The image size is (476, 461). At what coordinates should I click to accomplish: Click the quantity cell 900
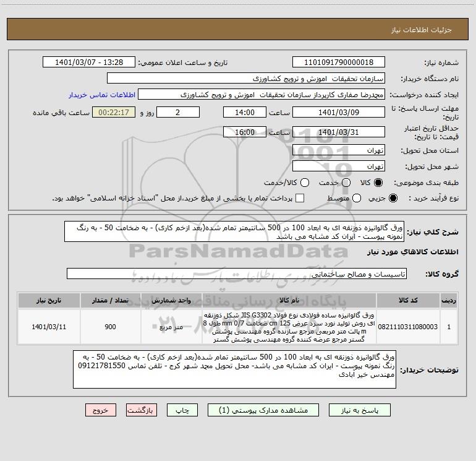point(110,327)
